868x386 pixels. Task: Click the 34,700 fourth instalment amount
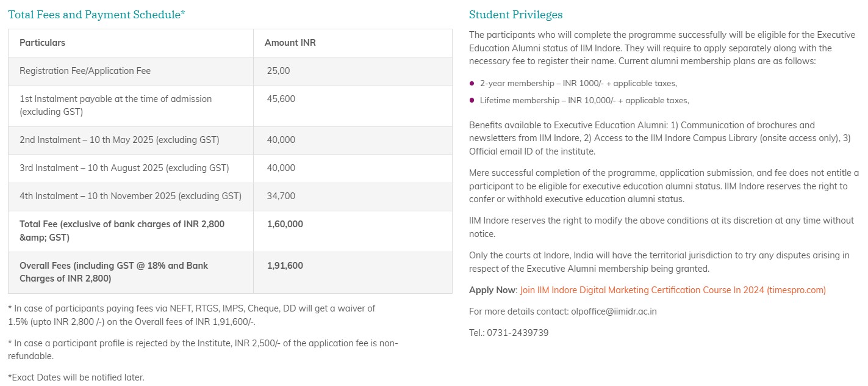(281, 196)
